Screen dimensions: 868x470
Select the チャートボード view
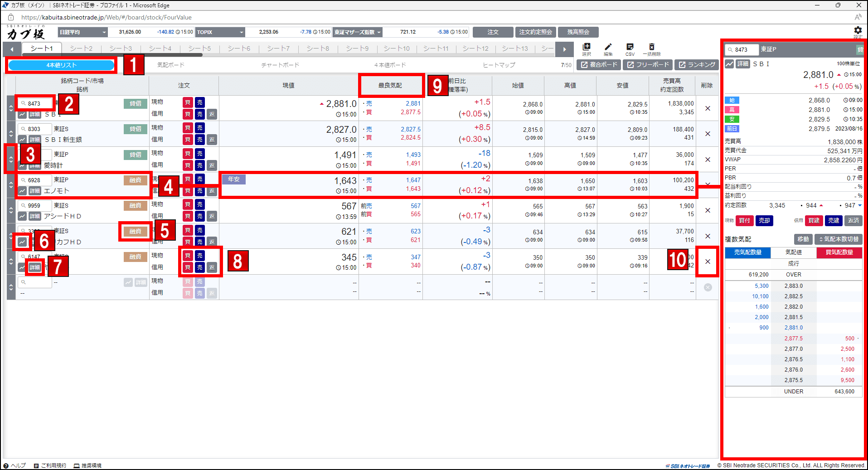click(280, 65)
